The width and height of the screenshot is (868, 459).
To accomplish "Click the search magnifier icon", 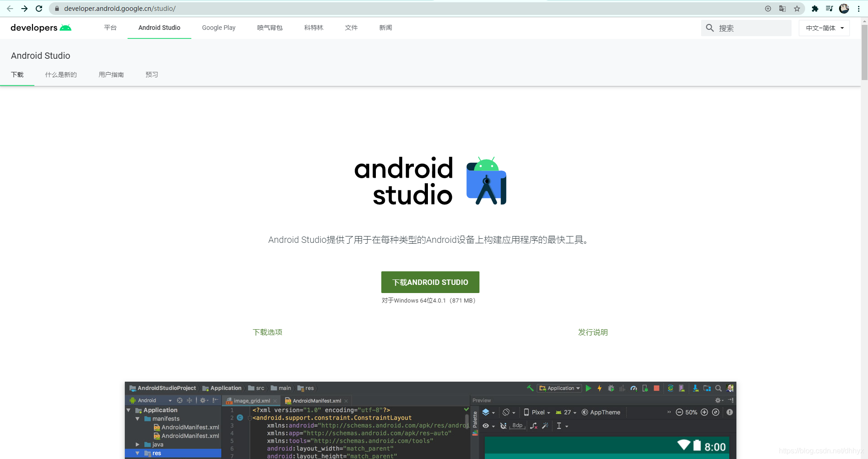I will (x=710, y=28).
